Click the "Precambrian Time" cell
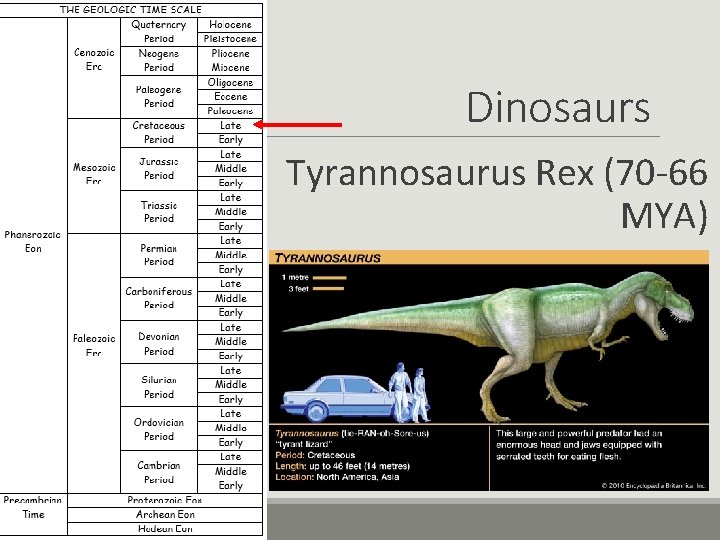Image resolution: width=720 pixels, height=540 pixels. click(33, 514)
